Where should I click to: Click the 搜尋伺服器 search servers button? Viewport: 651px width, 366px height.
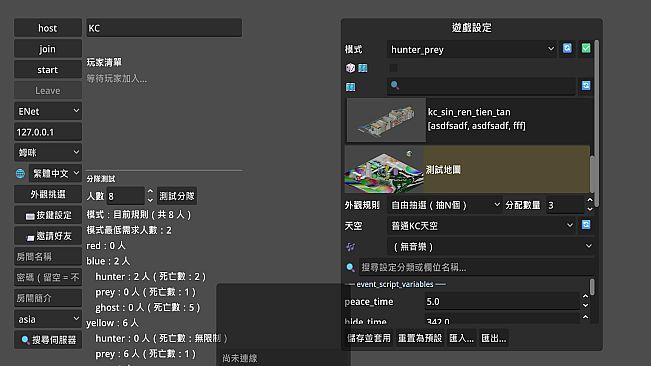[48, 340]
